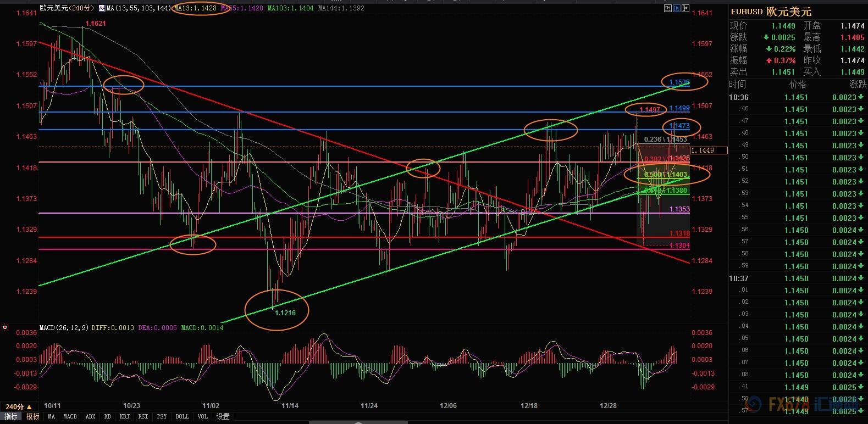This screenshot has height=424, width=868.
Task: Open the 240分 timeframe dropdown
Action: point(18,407)
